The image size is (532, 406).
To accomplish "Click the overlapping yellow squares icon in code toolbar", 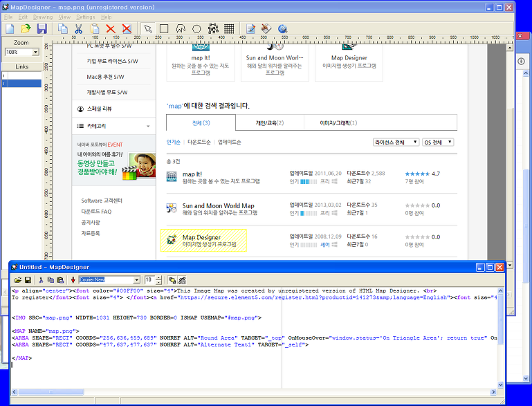I will point(172,280).
